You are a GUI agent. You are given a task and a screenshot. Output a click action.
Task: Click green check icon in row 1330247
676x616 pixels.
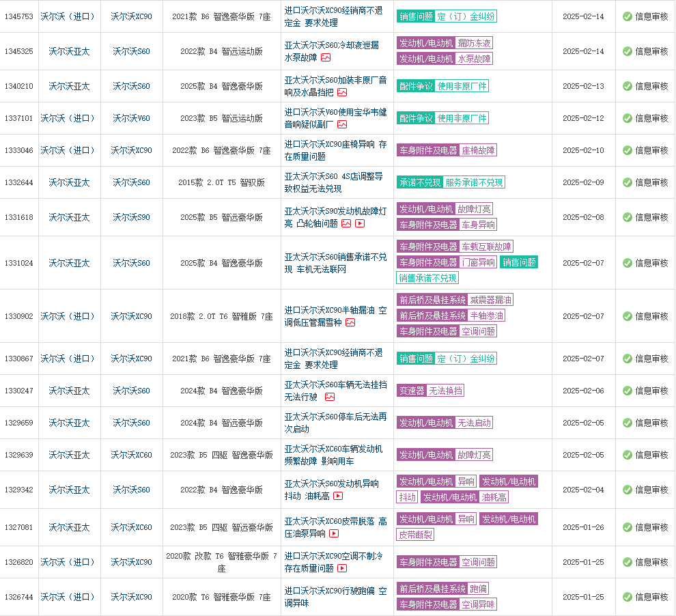coord(628,391)
